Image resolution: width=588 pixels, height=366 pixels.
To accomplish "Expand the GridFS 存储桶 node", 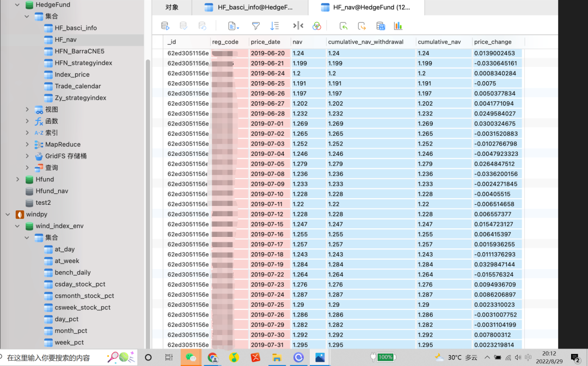I will (x=27, y=156).
